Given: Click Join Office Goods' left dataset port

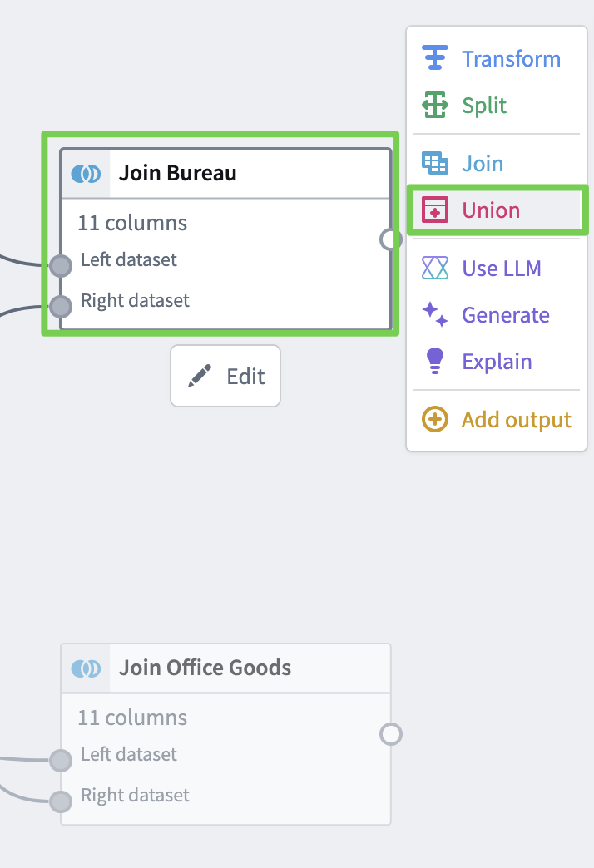Looking at the screenshot, I should (60, 761).
